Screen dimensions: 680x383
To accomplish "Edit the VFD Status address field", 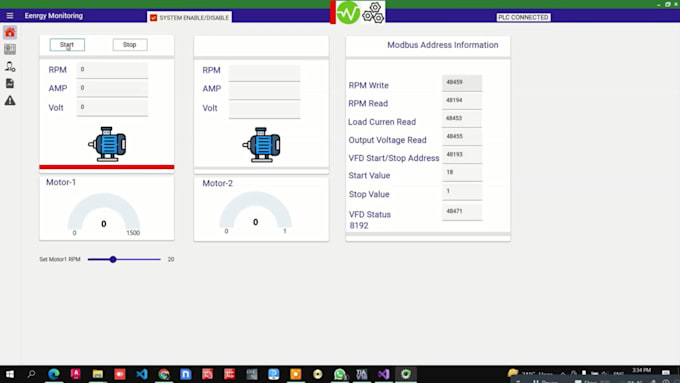I will [462, 213].
